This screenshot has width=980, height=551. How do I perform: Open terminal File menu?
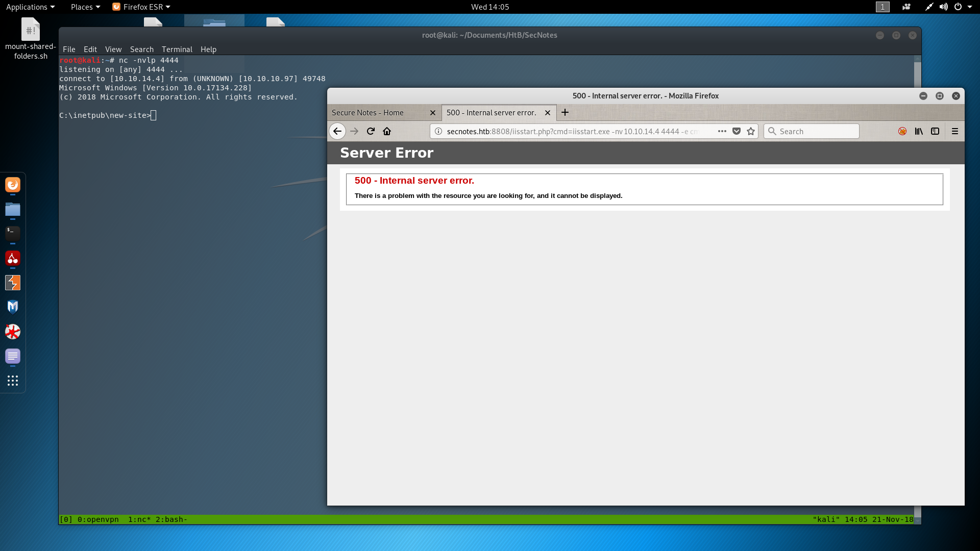(69, 49)
